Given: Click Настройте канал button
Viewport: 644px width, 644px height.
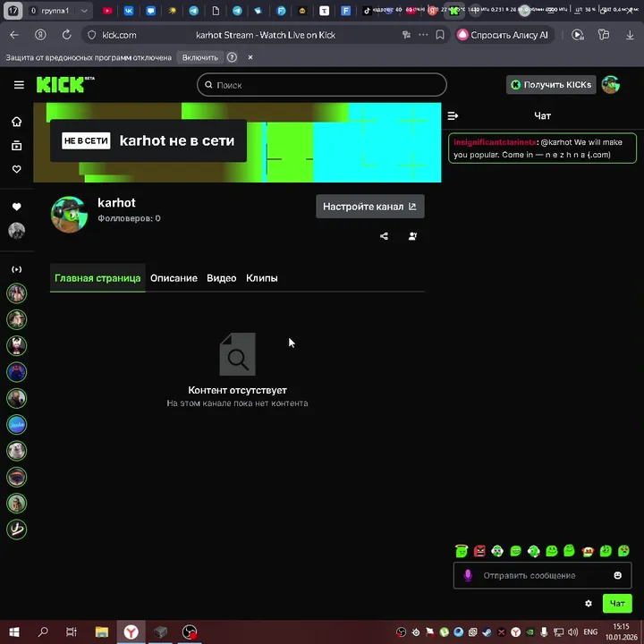Looking at the screenshot, I should (370, 207).
